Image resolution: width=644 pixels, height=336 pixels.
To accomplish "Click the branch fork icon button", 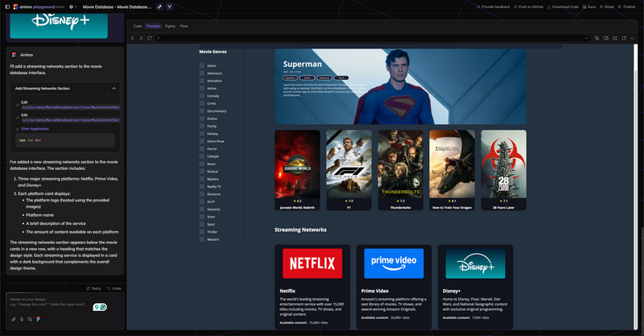I will click(x=169, y=6).
